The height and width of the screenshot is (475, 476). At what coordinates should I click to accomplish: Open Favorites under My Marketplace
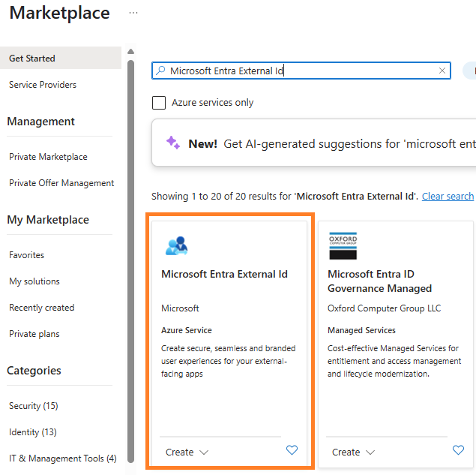pyautogui.click(x=26, y=255)
